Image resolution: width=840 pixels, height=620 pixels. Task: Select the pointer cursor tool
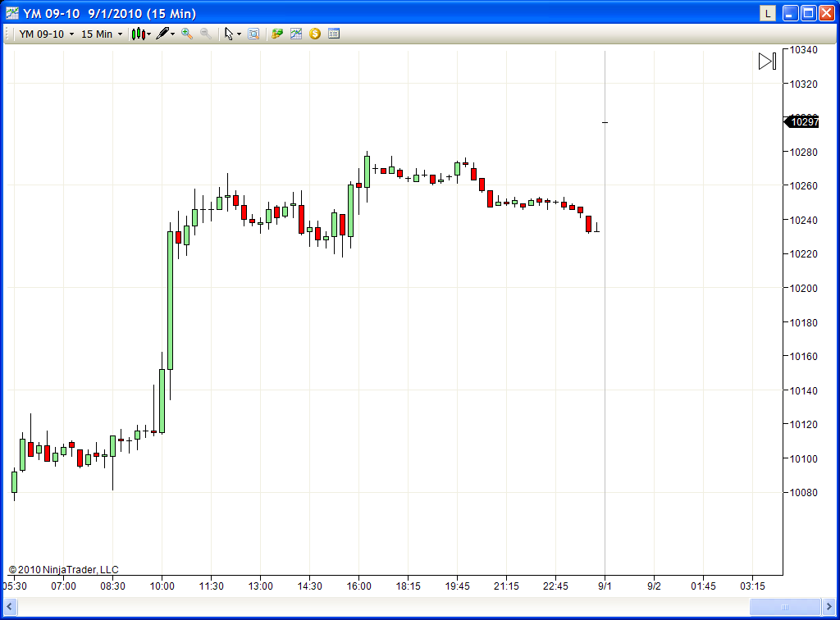point(229,34)
